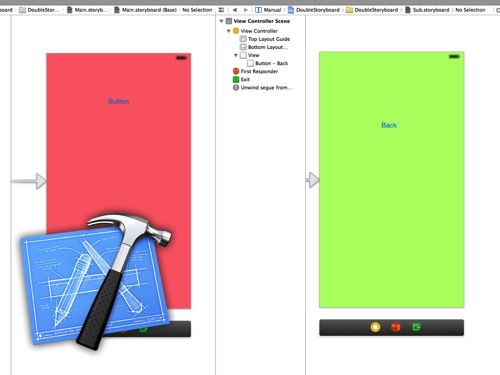Click the DoubleStoryboard folder crumb in the assistant jump bar
The image size is (500, 375).
coord(372,10)
